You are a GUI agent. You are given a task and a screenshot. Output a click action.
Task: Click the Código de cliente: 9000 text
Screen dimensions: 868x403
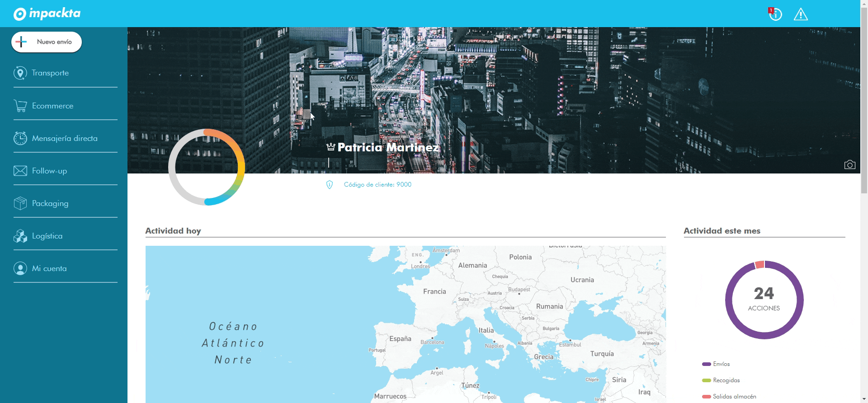pyautogui.click(x=377, y=185)
